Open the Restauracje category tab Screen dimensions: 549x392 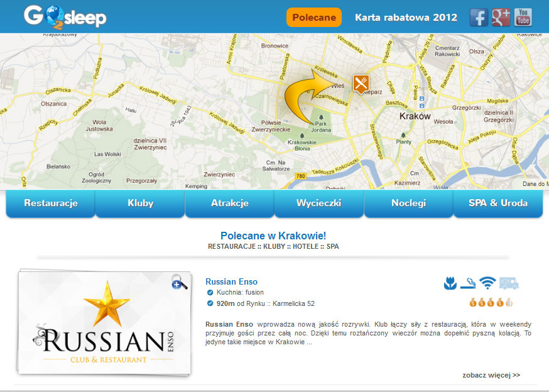51,203
